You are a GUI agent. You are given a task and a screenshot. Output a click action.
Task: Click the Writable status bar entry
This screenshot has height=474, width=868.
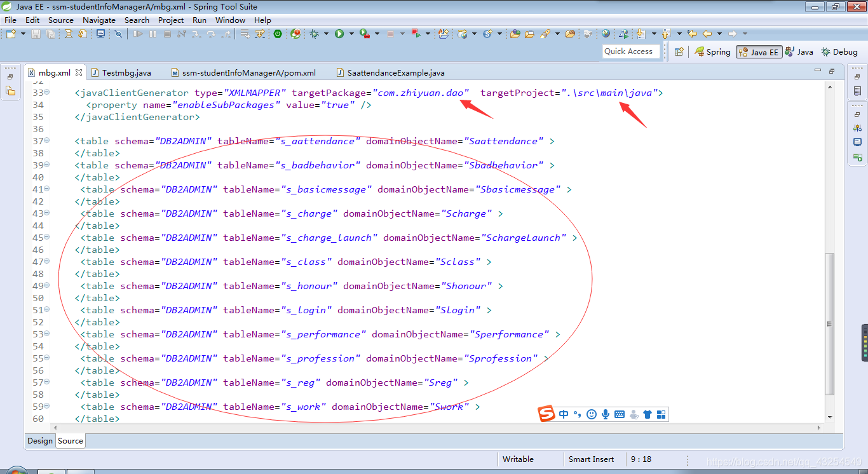(x=519, y=459)
